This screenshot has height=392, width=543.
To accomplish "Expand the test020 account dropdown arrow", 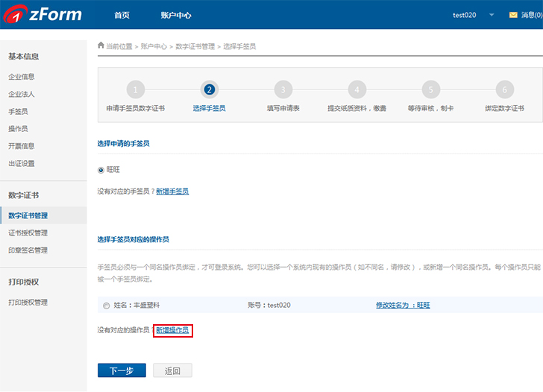I will [492, 15].
